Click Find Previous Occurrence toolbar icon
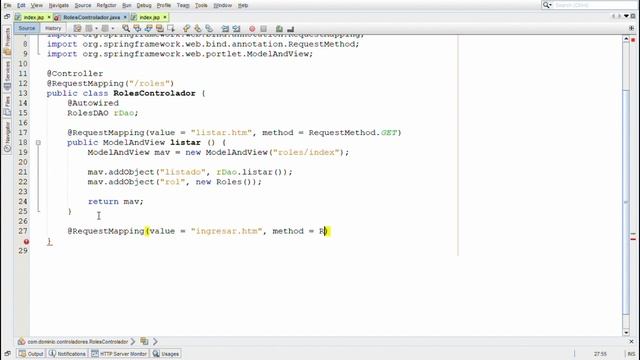 coord(137,29)
